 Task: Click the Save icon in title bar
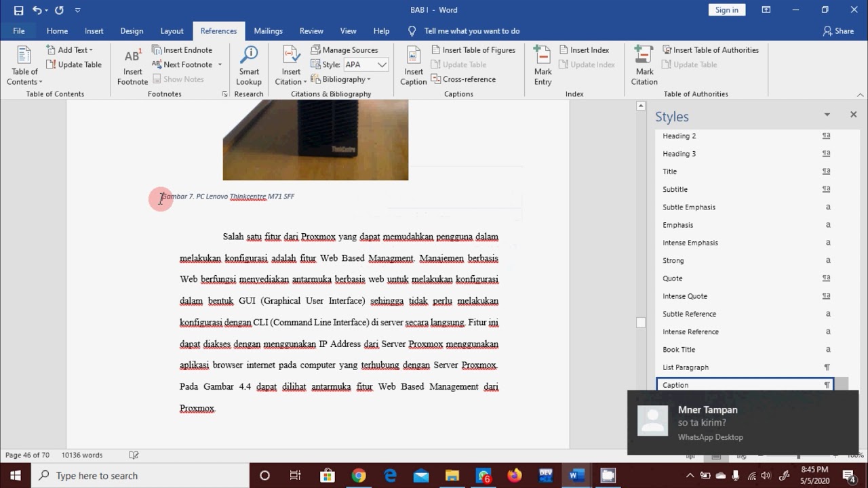tap(18, 10)
